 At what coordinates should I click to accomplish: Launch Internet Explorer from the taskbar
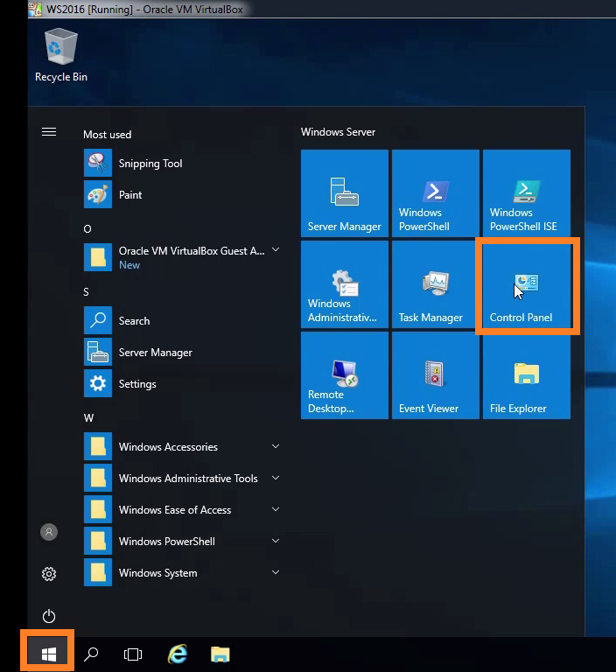pyautogui.click(x=177, y=654)
